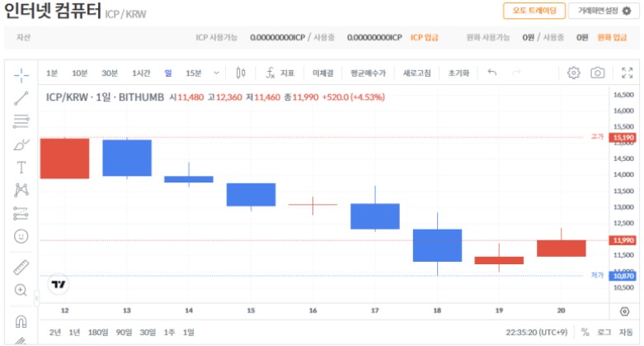Open 거래화면설정 trading screen settings
This screenshot has width=644, height=346.
click(x=604, y=11)
